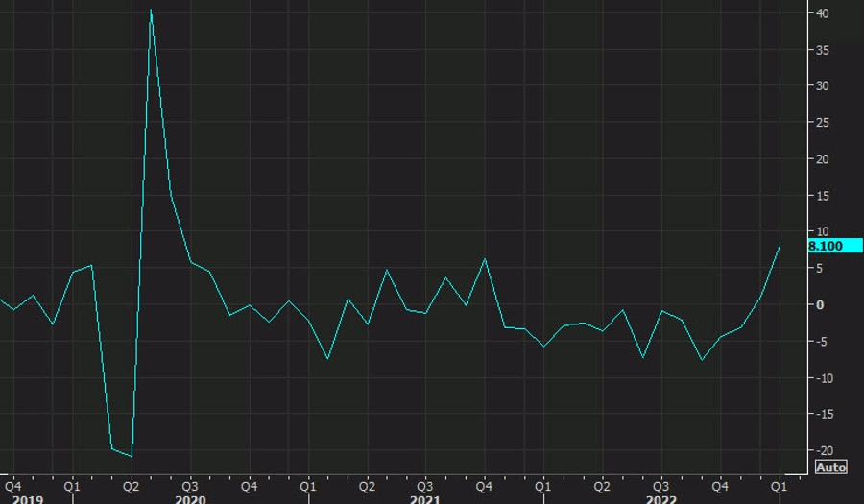Click the 25 tick on y-axis
The width and height of the screenshot is (864, 504).
pyautogui.click(x=824, y=122)
